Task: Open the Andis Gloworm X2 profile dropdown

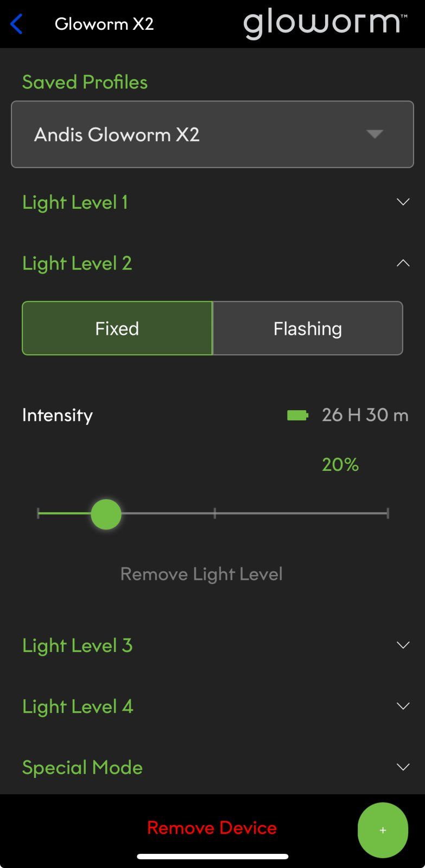Action: (212, 134)
